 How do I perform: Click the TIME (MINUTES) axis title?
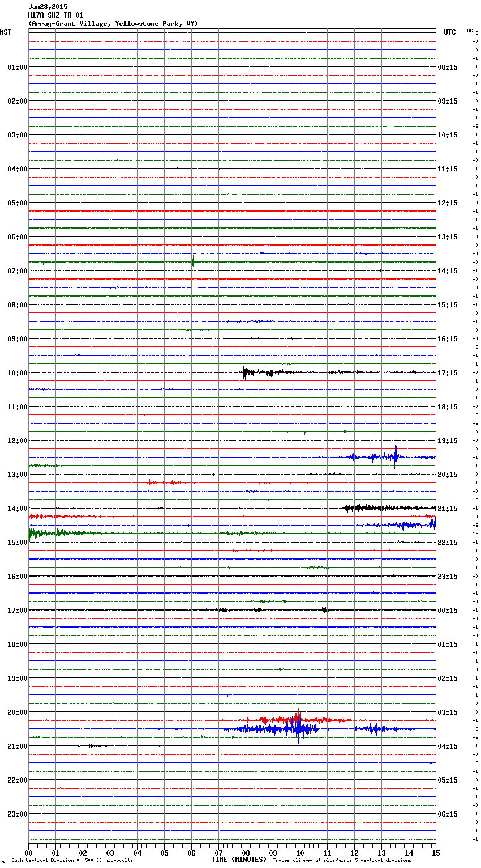coord(239,860)
